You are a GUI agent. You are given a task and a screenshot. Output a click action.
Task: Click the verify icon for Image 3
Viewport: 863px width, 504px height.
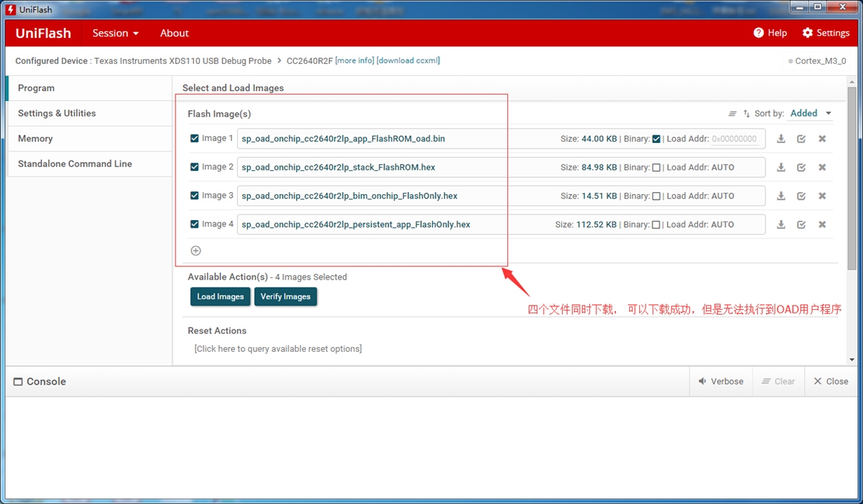[801, 196]
